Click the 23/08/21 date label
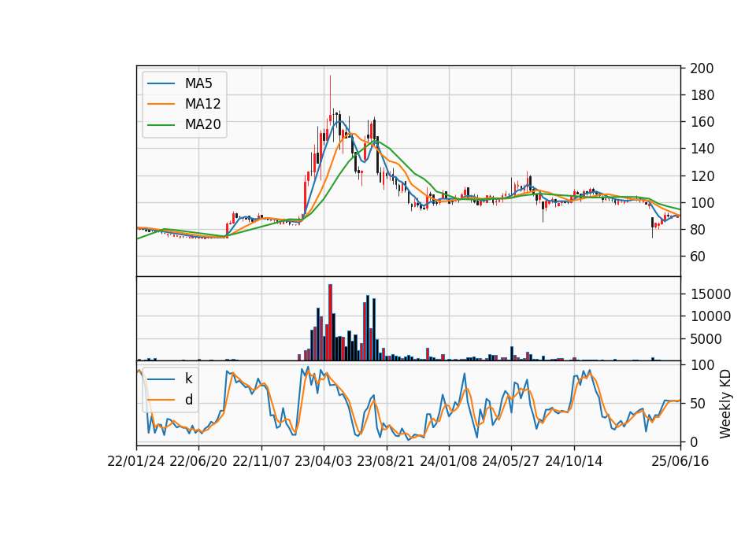Viewport: 756px width, 543px height. (386, 462)
